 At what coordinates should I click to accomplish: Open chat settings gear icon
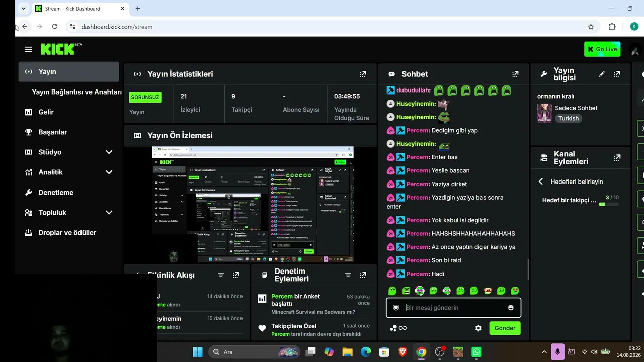point(478,328)
